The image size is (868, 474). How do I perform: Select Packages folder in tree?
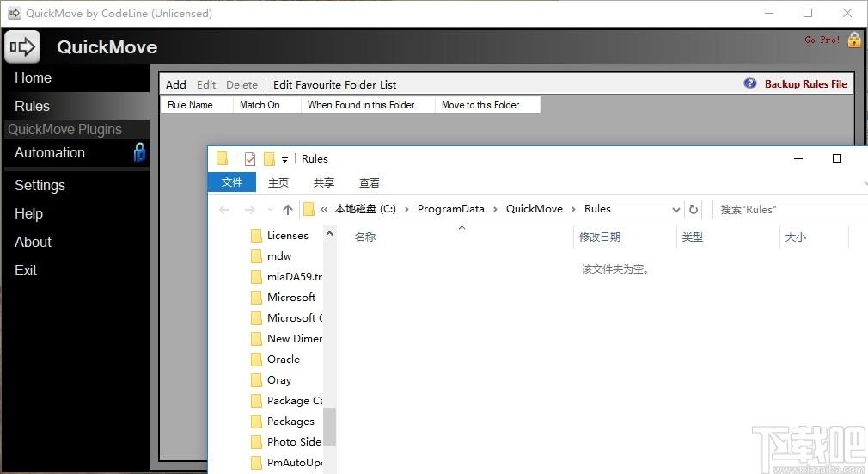click(283, 422)
